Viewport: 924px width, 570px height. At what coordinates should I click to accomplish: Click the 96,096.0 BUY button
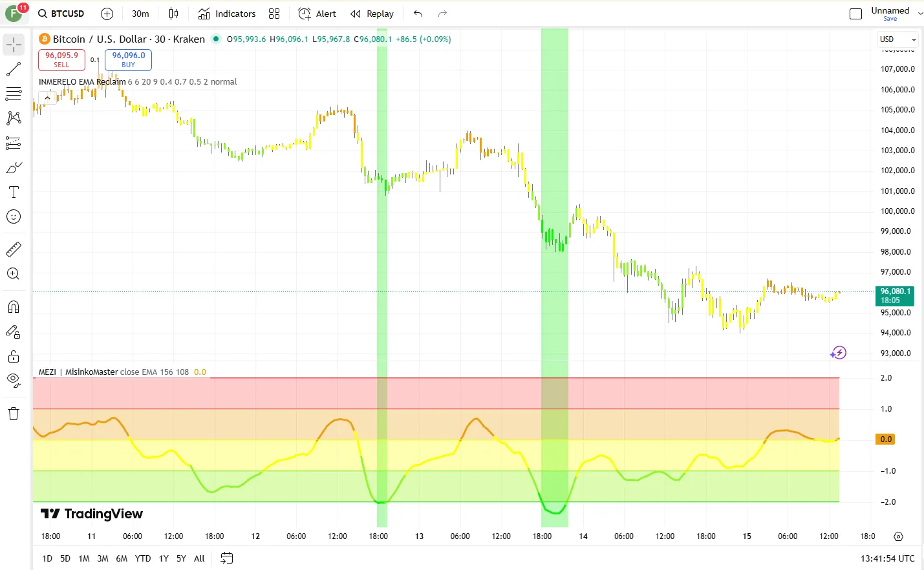[128, 60]
